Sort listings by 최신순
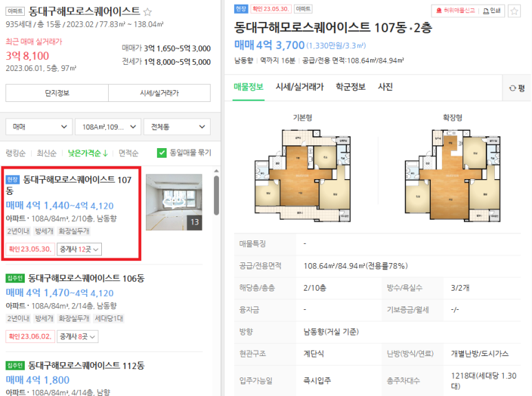This screenshot has height=396, width=532. click(47, 153)
